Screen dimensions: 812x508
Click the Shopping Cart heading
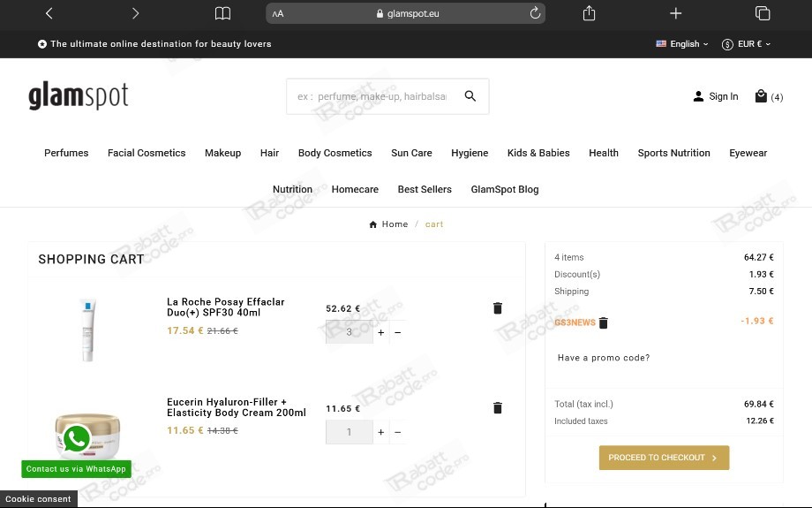pos(91,259)
